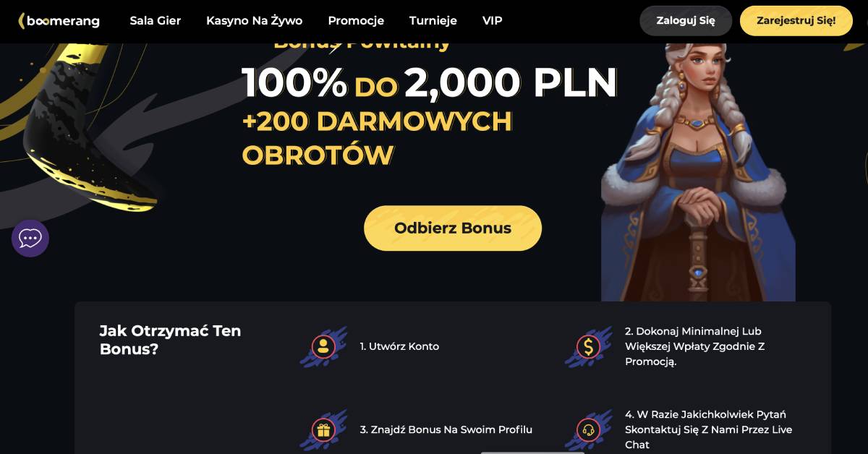
Task: Select Turnieje in the navigation
Action: pyautogui.click(x=433, y=21)
